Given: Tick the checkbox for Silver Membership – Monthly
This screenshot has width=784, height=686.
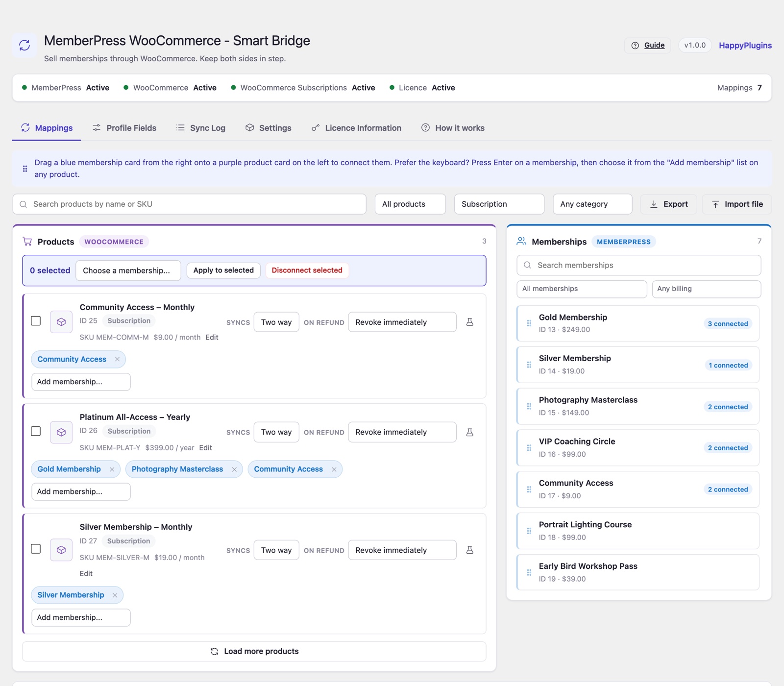Looking at the screenshot, I should click(36, 549).
